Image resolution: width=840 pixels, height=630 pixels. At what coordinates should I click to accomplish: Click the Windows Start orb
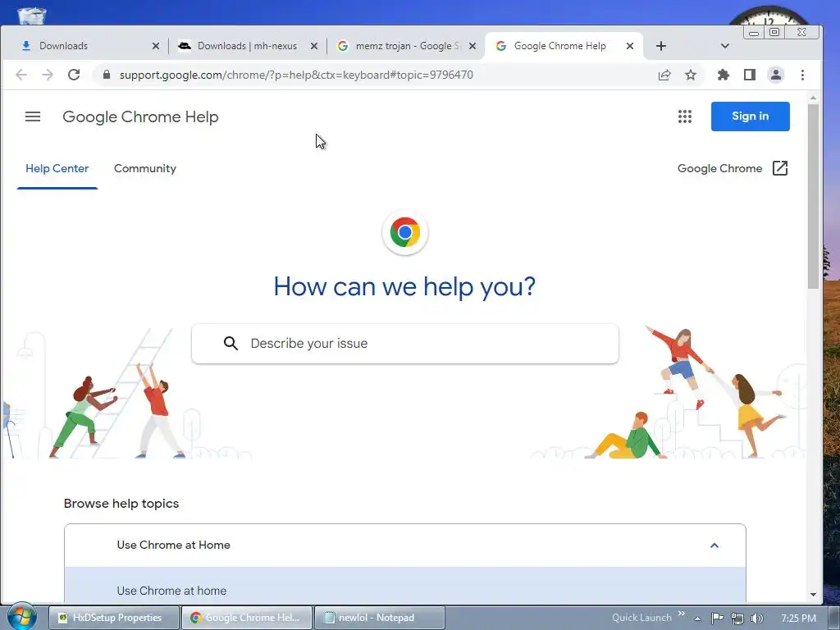21,617
